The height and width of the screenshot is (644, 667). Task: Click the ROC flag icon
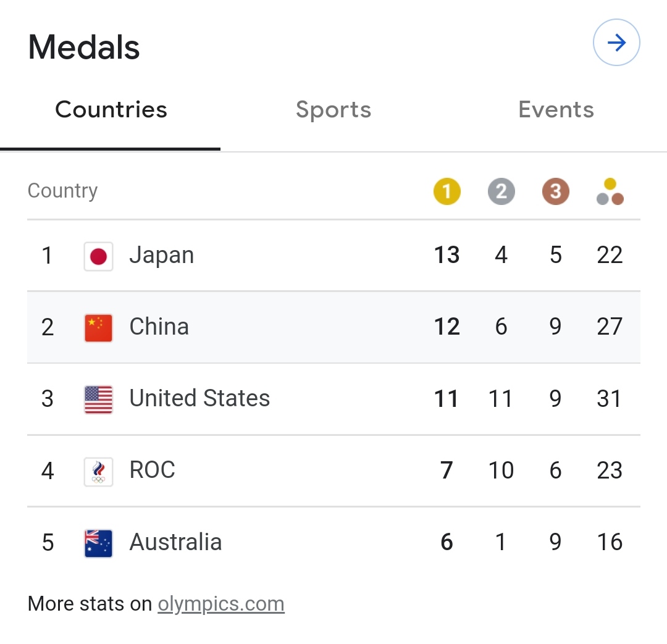98,472
